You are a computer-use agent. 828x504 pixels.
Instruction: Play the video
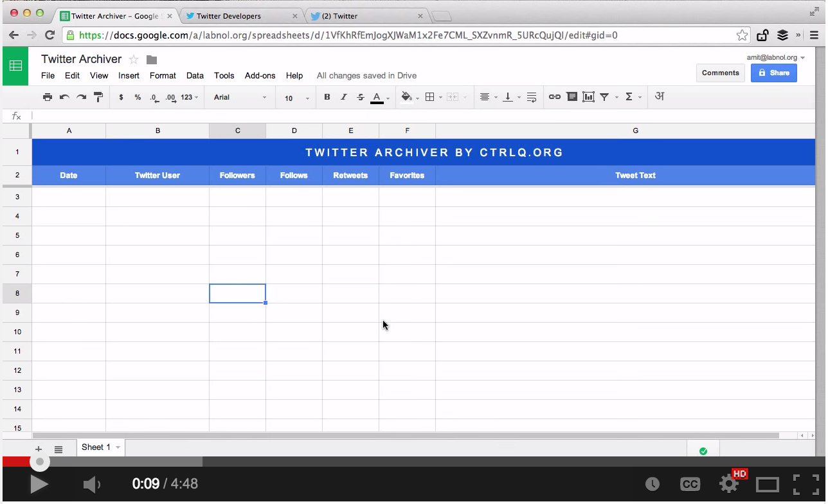(x=39, y=484)
